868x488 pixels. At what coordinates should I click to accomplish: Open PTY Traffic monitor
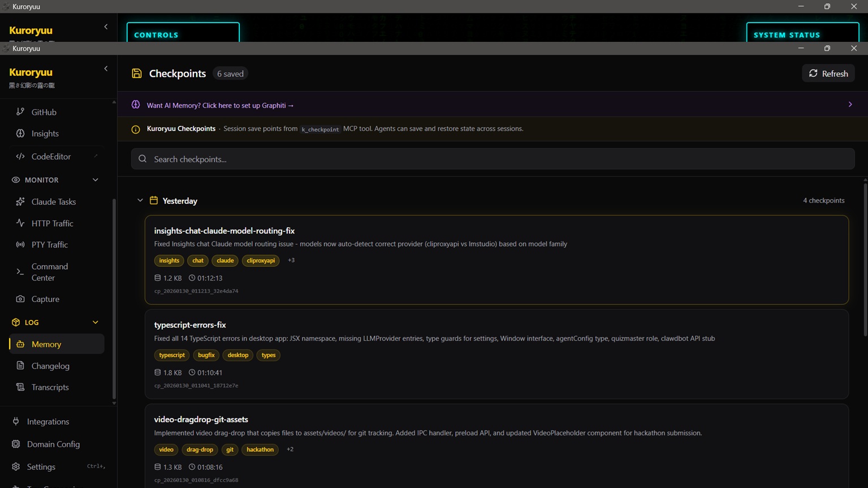(x=49, y=245)
